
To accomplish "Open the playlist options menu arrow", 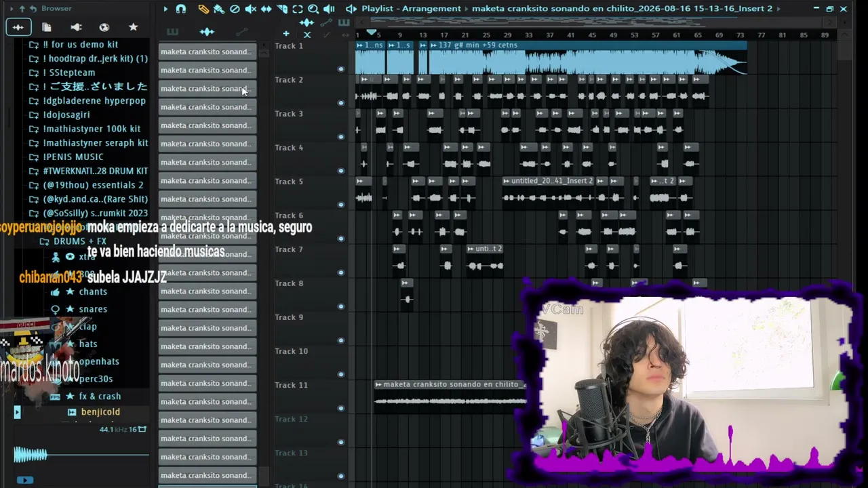I will click(165, 9).
